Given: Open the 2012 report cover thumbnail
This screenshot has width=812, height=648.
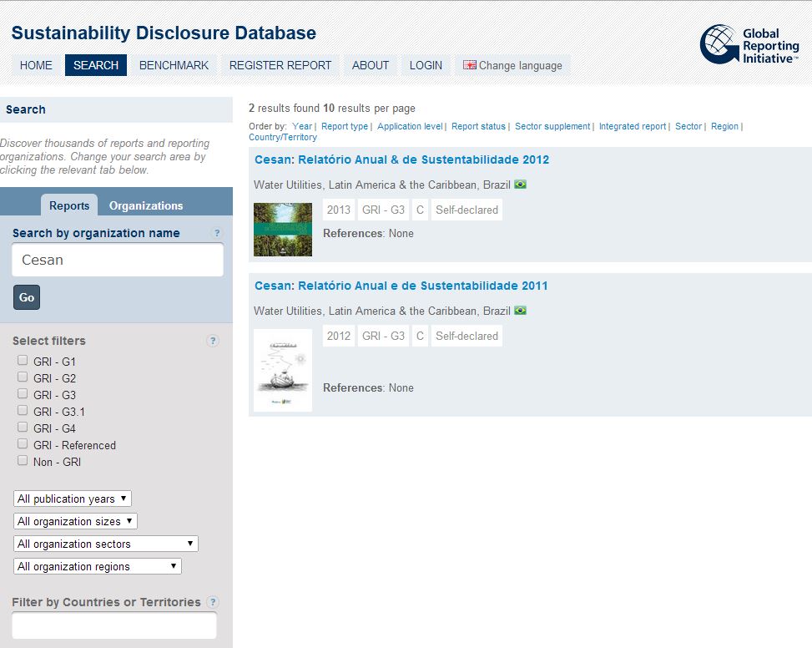Looking at the screenshot, I should tap(283, 230).
